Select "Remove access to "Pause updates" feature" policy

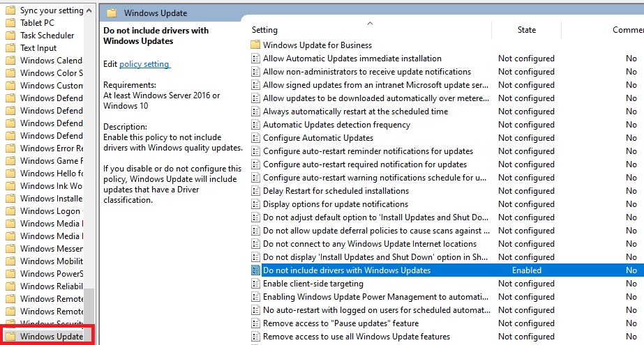coord(340,323)
